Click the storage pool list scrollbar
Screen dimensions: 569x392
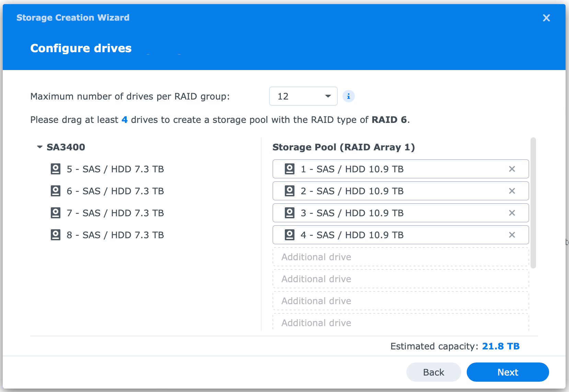(533, 203)
